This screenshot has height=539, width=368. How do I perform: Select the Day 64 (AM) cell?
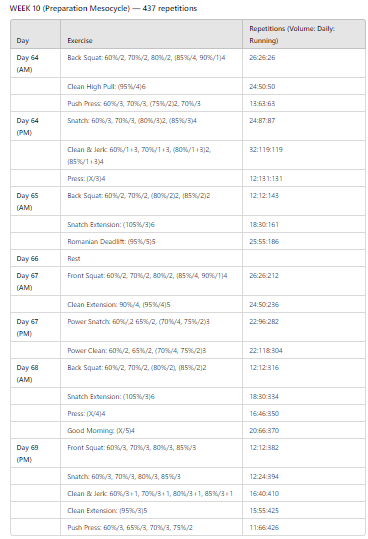(35, 63)
